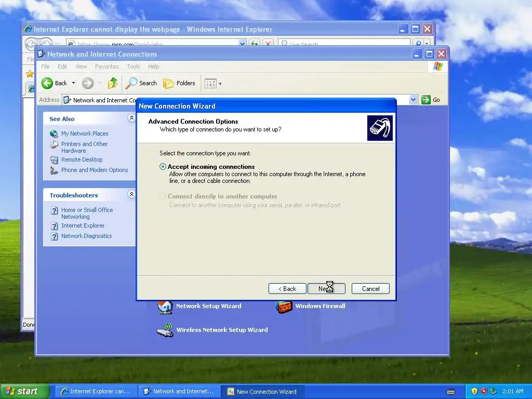
Task: Switch to New Connection Wizard taskbar button
Action: [262, 391]
